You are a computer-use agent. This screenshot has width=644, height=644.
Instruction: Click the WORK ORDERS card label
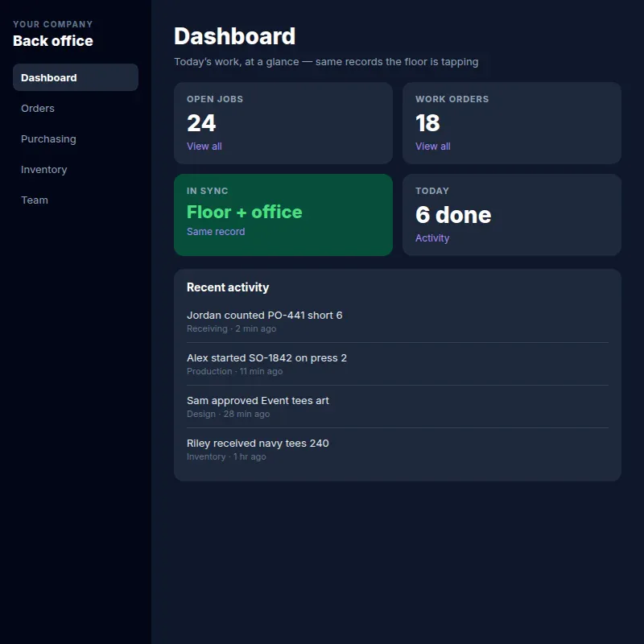click(x=452, y=99)
